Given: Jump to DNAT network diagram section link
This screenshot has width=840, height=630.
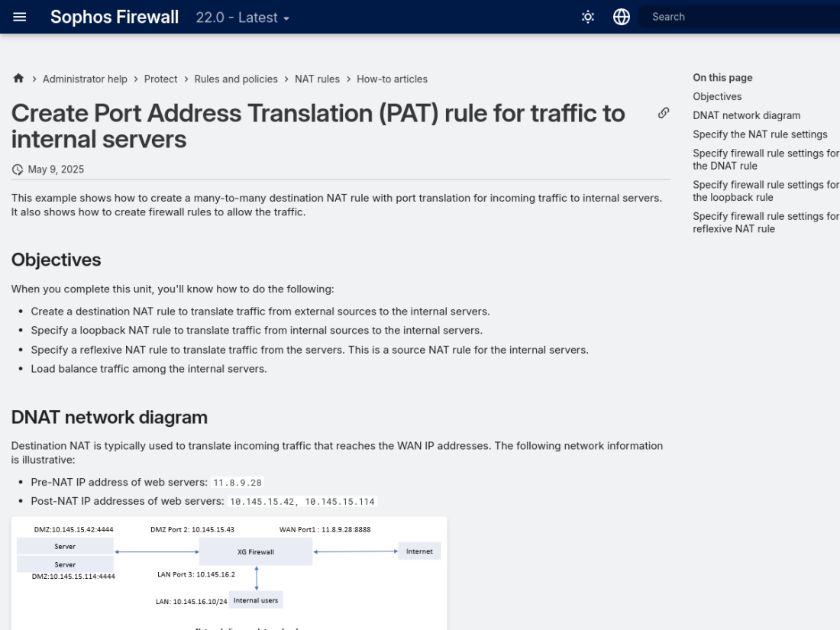Looking at the screenshot, I should 746,115.
